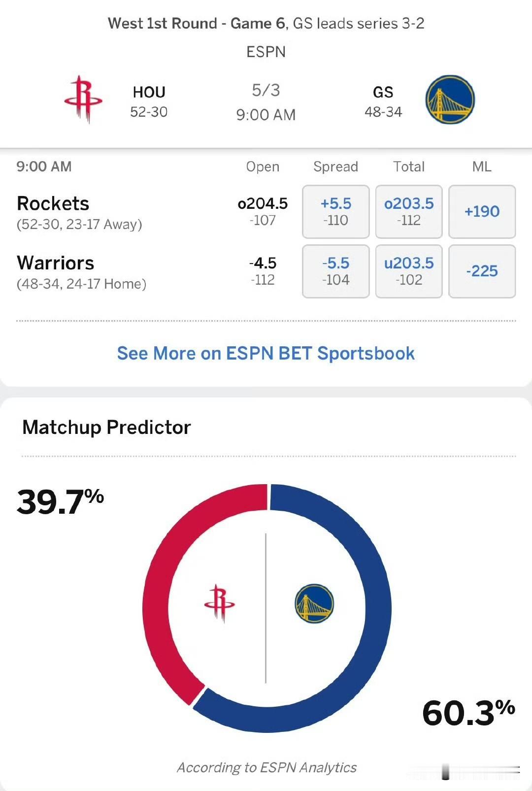Tap the West 1st Round Game 6 header
Image resolution: width=532 pixels, height=791 pixels.
[x=266, y=23]
